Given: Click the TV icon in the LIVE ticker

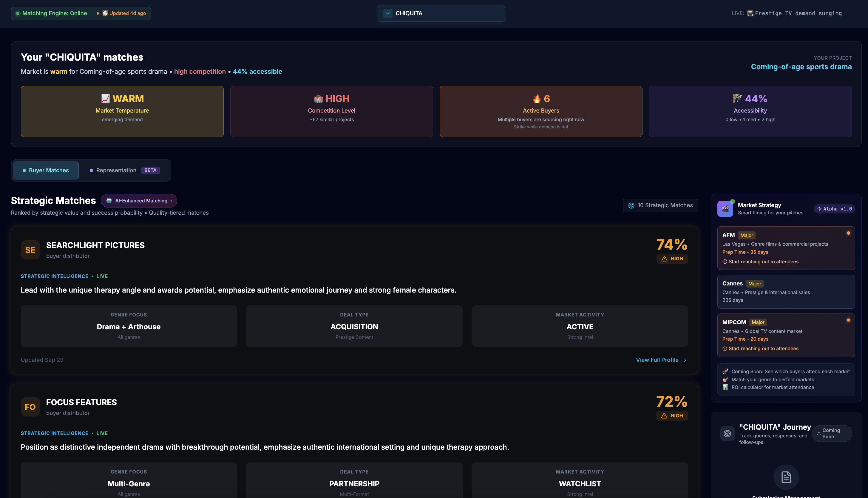Looking at the screenshot, I should coord(750,13).
